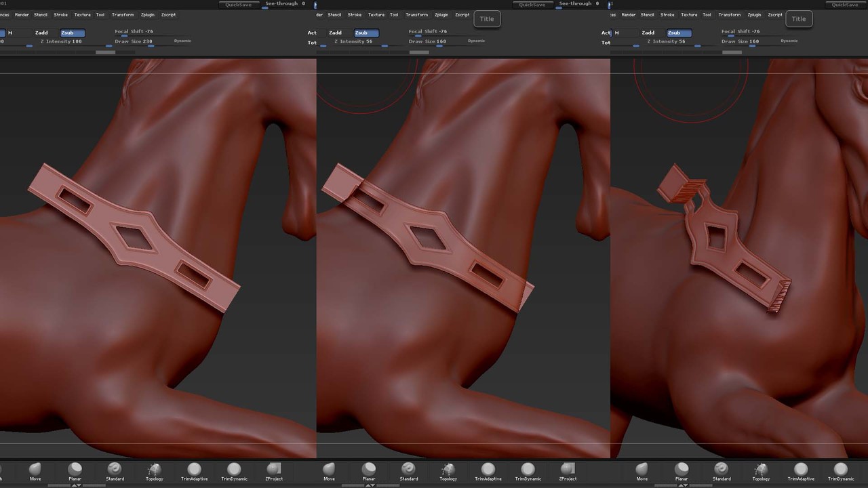Open the Zplugin menu in middle panel
The height and width of the screenshot is (488, 868).
click(x=441, y=14)
